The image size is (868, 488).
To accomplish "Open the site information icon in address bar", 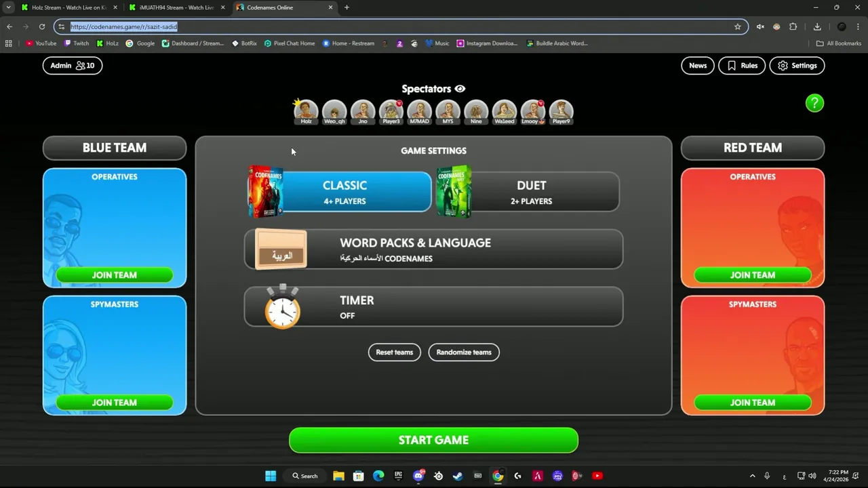I will (61, 26).
